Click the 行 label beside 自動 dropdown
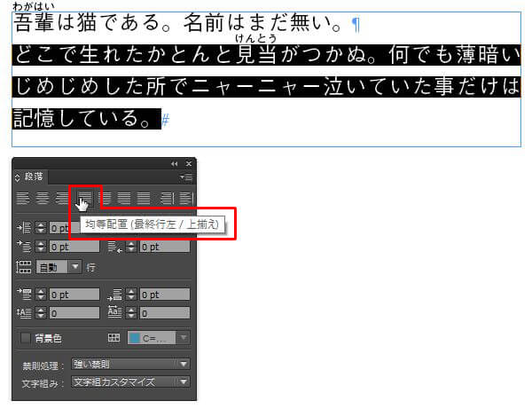Viewport: 532px width, 409px height. pyautogui.click(x=90, y=267)
